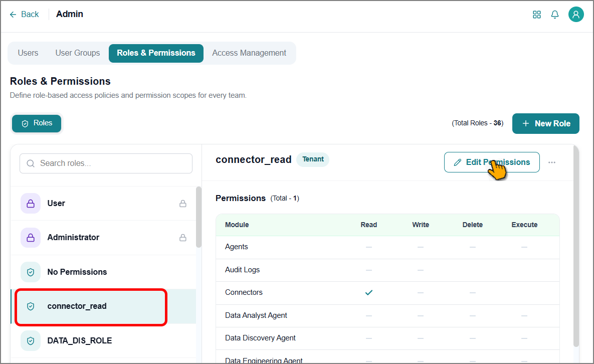Click the Edit Permissions button

(x=492, y=162)
